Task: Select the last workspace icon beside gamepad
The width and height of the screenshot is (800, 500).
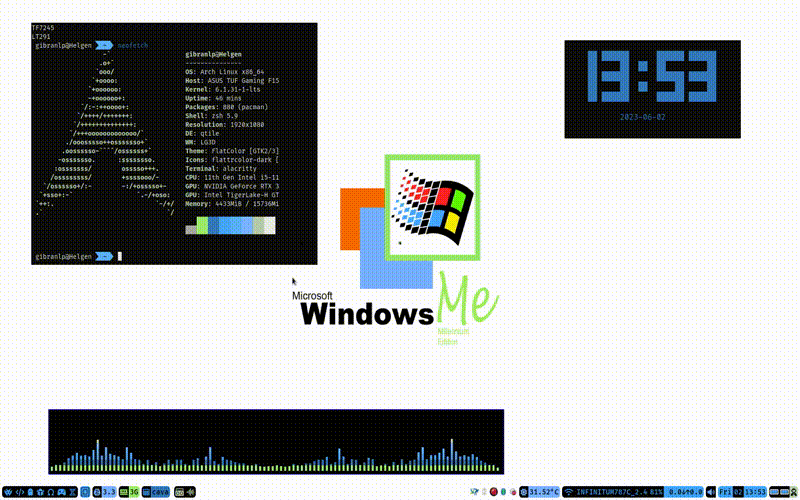Action: tap(71, 492)
